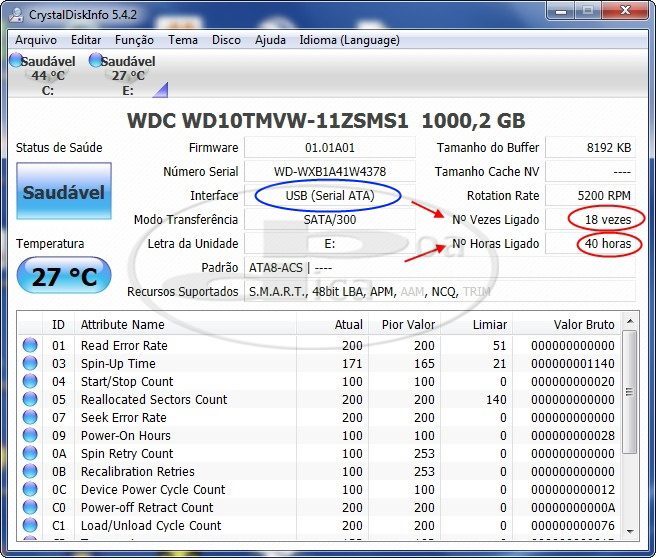The image size is (656, 558).
Task: Click the Pior Valor column header
Action: tap(405, 325)
